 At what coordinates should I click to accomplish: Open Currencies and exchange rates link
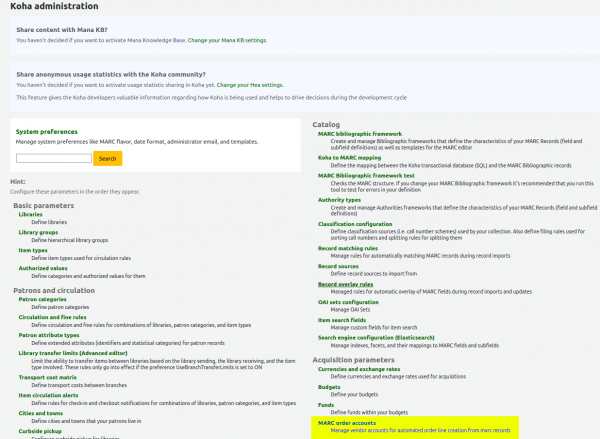pos(359,369)
